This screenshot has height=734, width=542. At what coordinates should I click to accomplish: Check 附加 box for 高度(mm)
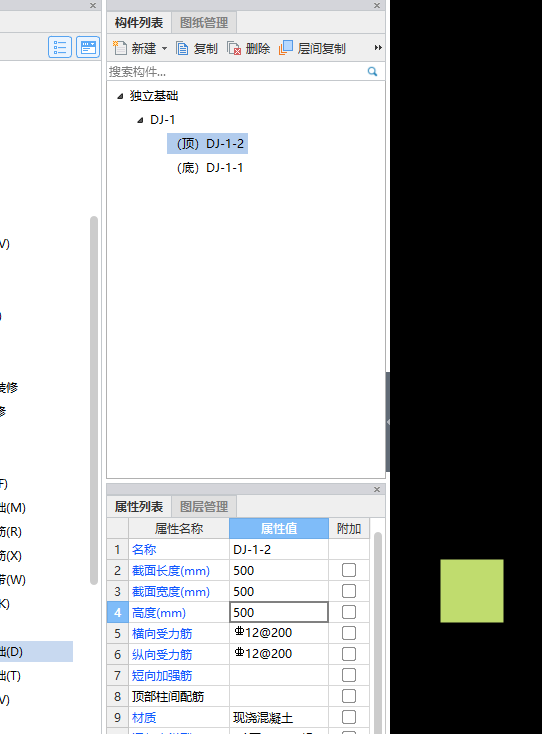[349, 612]
